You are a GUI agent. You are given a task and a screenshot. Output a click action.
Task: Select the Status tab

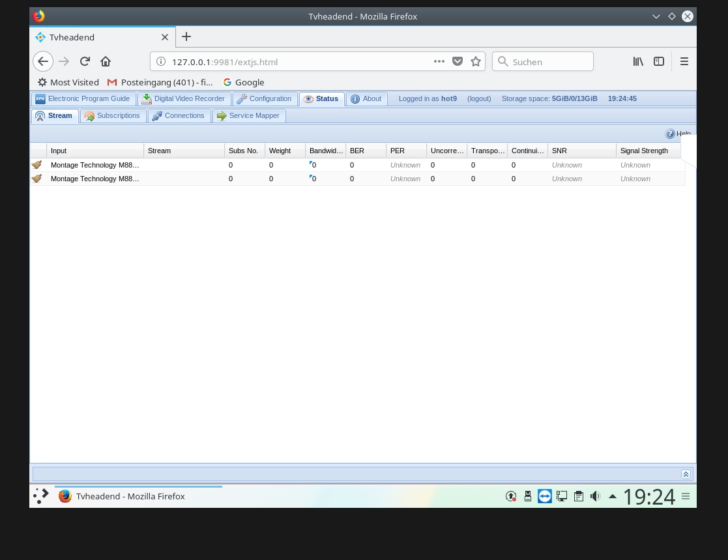322,99
